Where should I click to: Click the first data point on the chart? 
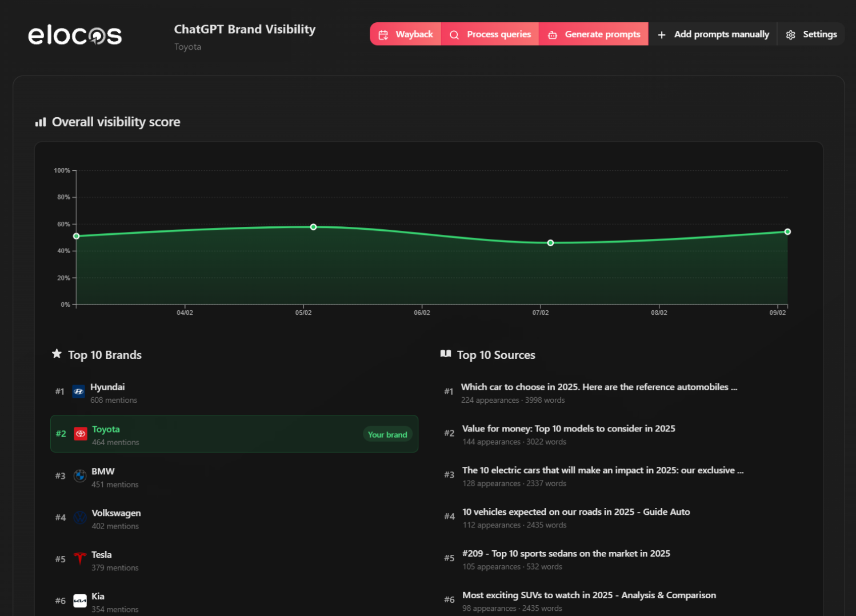tap(77, 236)
